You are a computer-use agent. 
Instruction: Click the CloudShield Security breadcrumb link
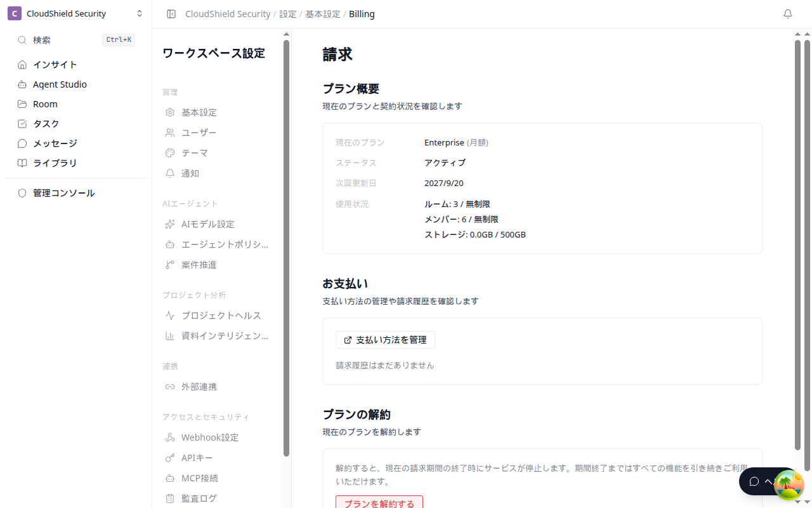point(228,14)
